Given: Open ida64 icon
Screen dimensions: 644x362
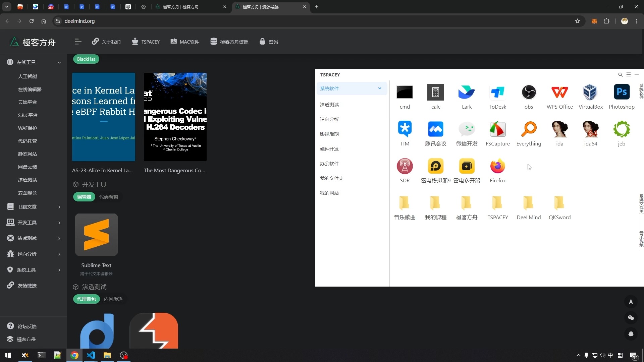Looking at the screenshot, I should pos(590,129).
